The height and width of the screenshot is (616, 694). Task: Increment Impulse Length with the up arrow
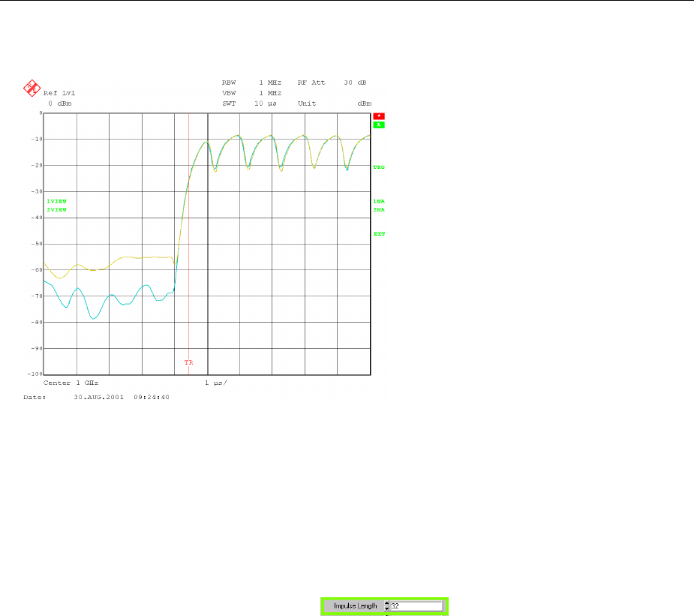coord(387,603)
